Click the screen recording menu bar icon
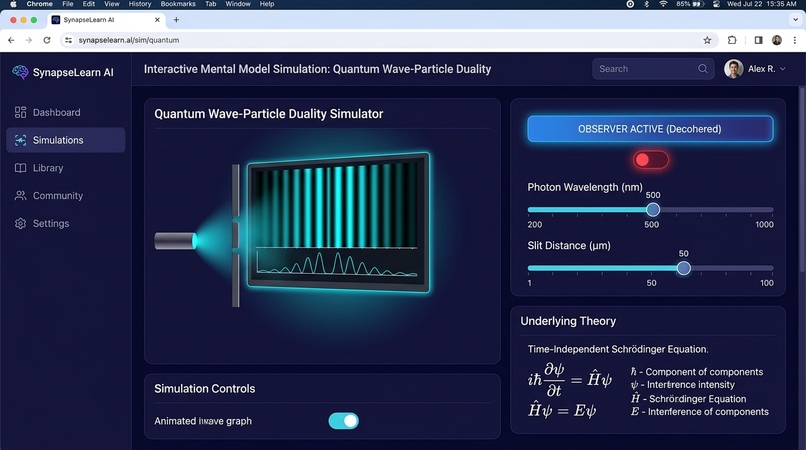 (630, 4)
